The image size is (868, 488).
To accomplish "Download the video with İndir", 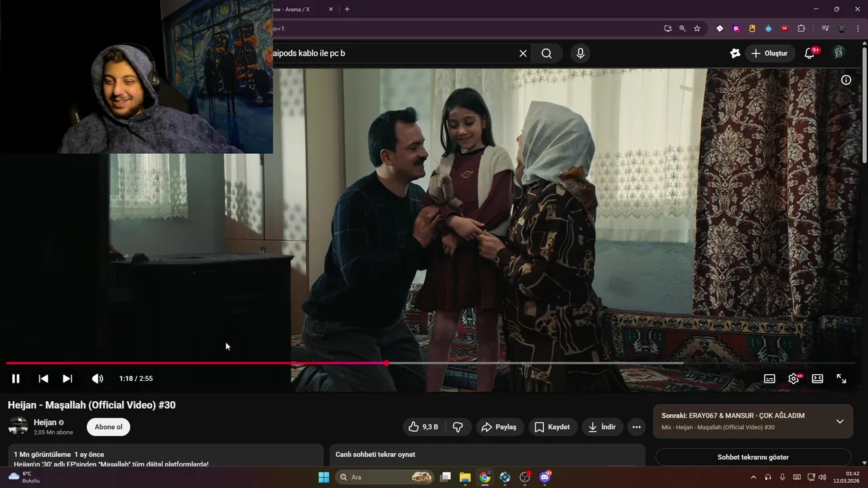I will coord(602,427).
